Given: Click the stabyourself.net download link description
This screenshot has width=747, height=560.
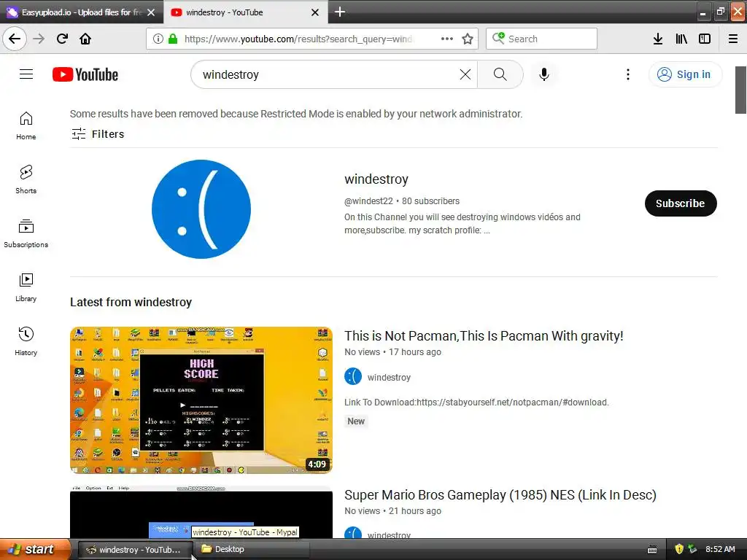Looking at the screenshot, I should click(476, 402).
